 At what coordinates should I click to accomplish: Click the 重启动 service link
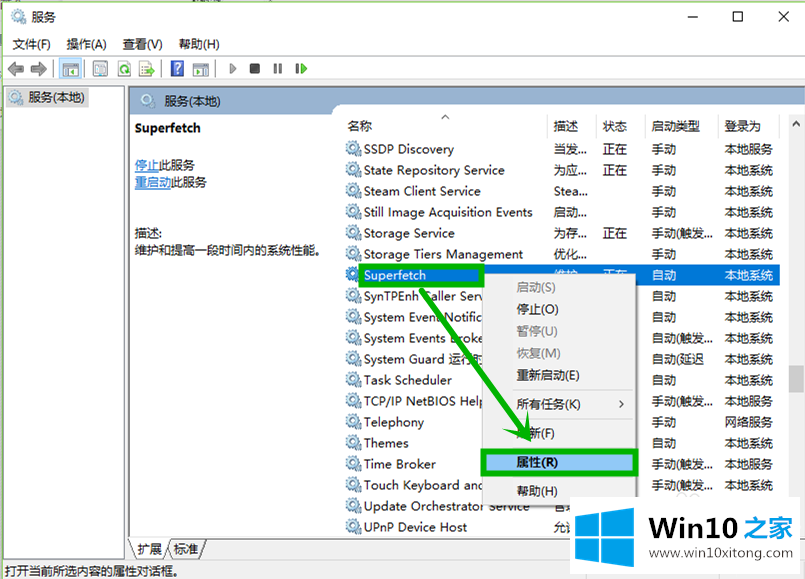tap(152, 182)
